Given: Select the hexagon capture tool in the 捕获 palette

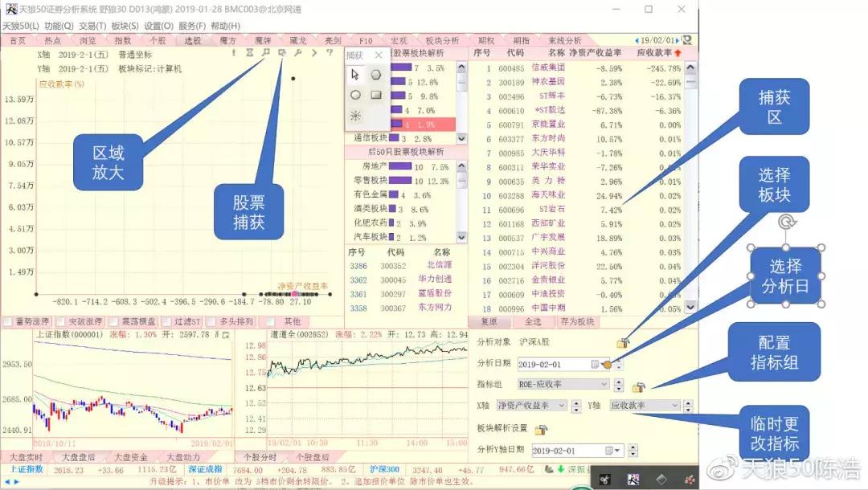Looking at the screenshot, I should (x=376, y=75).
